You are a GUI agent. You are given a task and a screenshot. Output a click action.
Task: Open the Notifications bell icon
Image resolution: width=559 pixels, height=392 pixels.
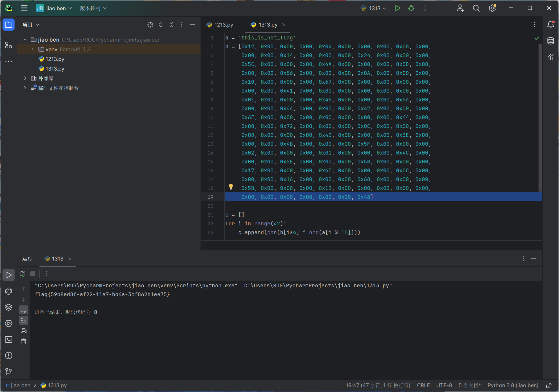point(551,25)
